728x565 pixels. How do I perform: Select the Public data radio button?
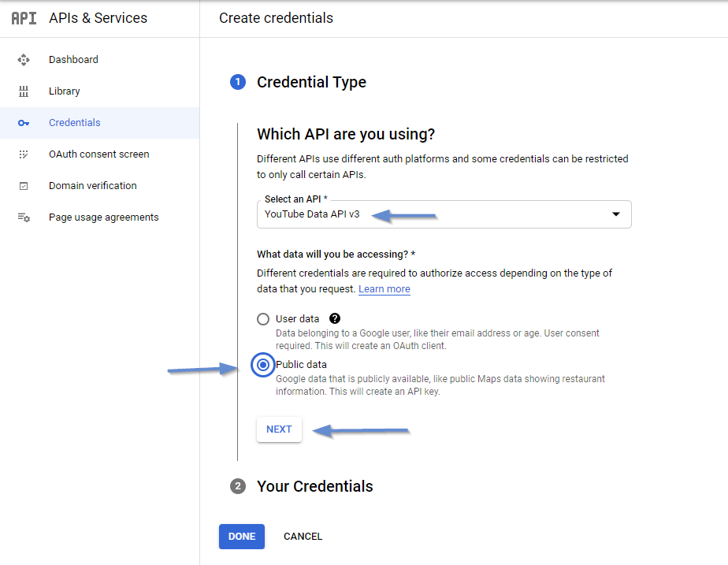(263, 365)
